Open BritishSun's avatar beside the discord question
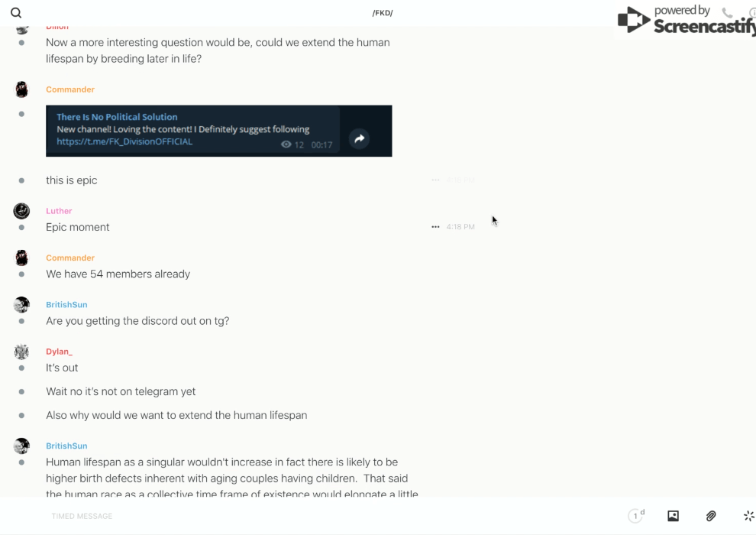 tap(21, 305)
